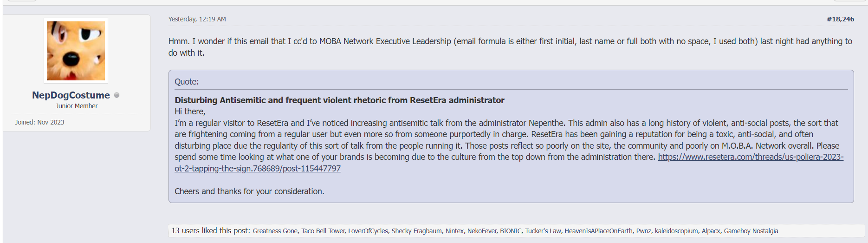Open liker 'Taco Bell Tower' profile
868x243 pixels.
(323, 231)
